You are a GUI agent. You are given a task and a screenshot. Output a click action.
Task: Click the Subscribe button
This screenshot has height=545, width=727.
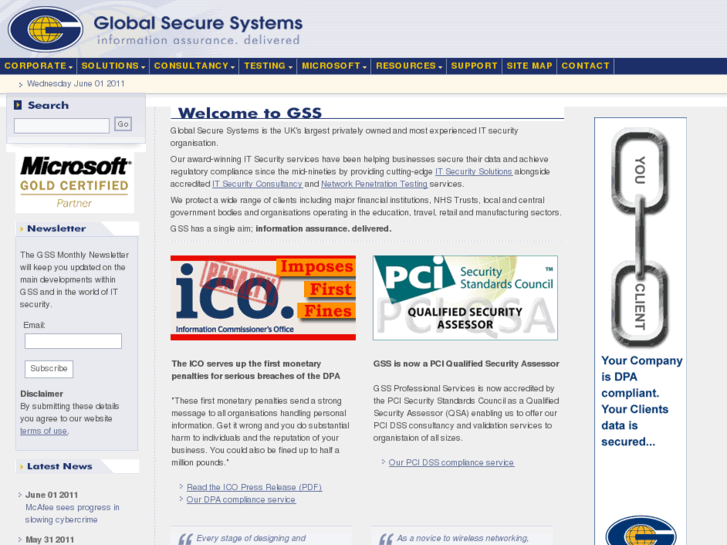(x=49, y=369)
